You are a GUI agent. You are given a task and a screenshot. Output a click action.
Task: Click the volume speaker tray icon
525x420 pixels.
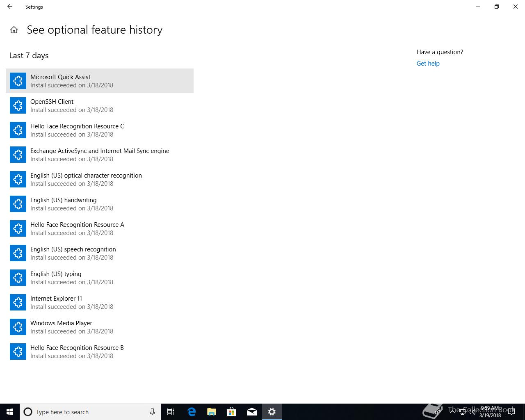pyautogui.click(x=472, y=412)
